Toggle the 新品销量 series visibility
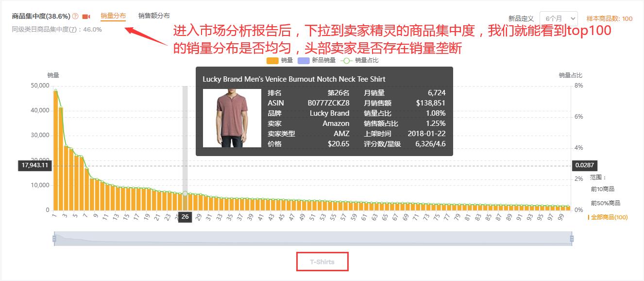Viewport: 644px width, 281px height. point(318,60)
